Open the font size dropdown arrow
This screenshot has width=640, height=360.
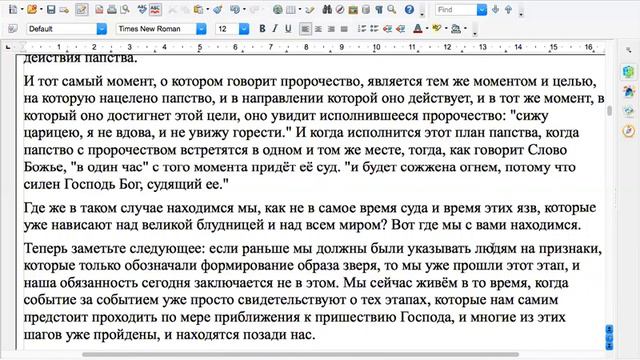(x=244, y=29)
